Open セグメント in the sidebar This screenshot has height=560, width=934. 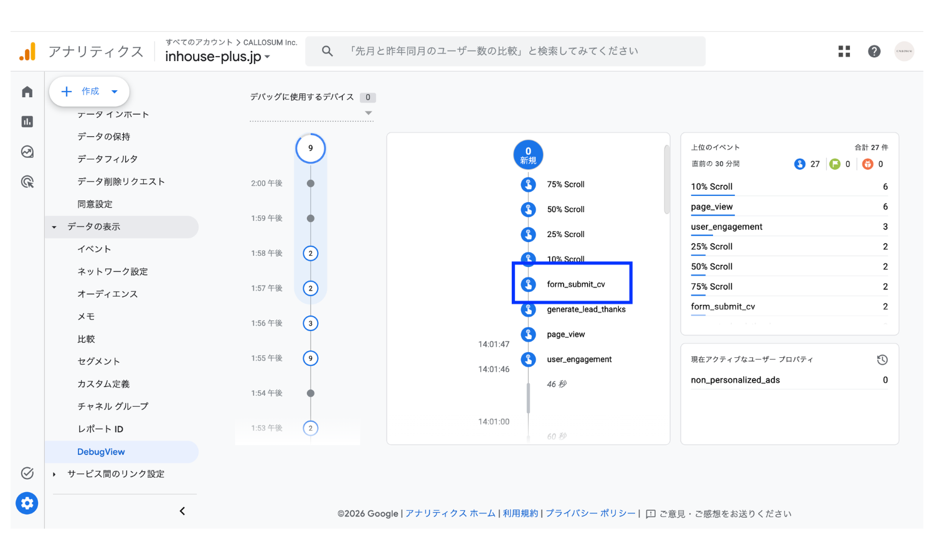click(98, 362)
